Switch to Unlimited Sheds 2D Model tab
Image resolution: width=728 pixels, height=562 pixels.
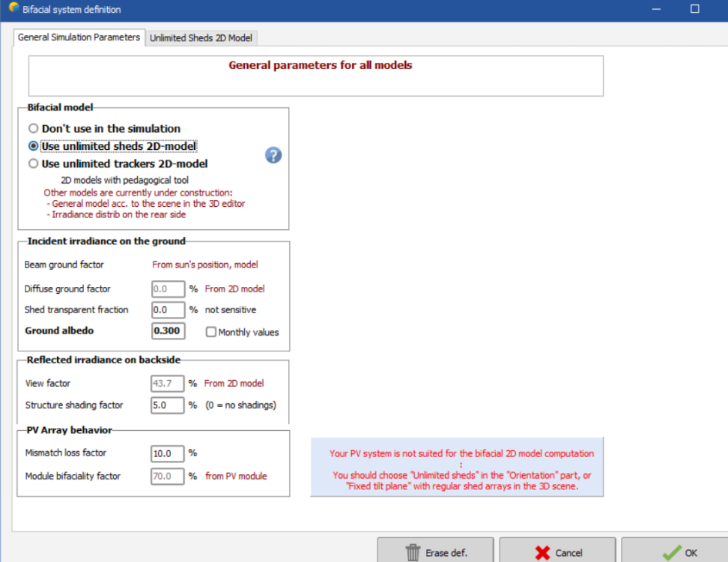(201, 37)
